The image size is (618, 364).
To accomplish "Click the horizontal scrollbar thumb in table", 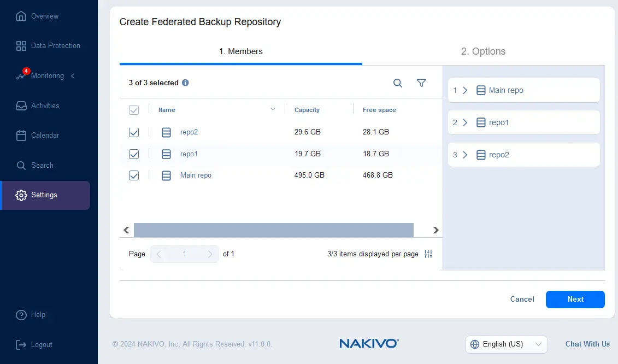I will click(274, 230).
